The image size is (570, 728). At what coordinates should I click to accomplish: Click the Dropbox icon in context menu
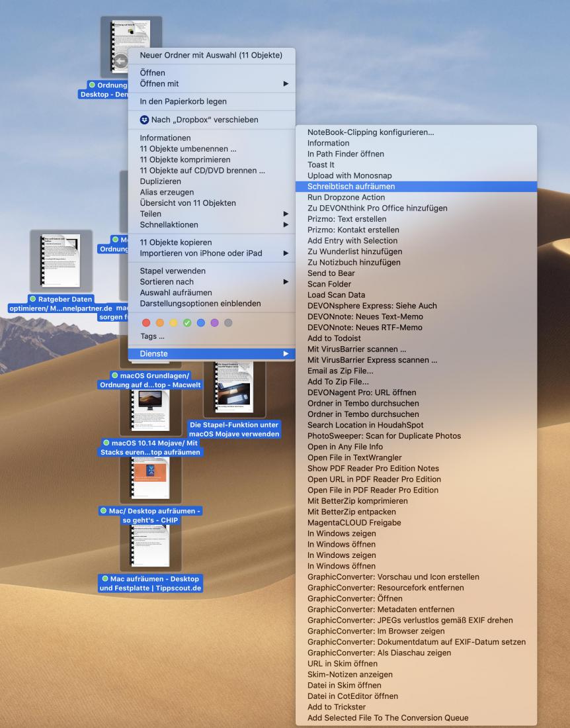pos(144,120)
